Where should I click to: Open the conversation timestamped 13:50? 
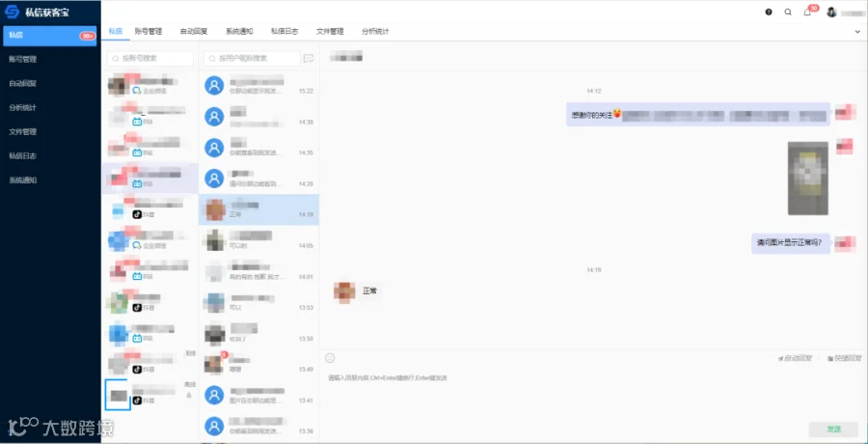click(258, 334)
